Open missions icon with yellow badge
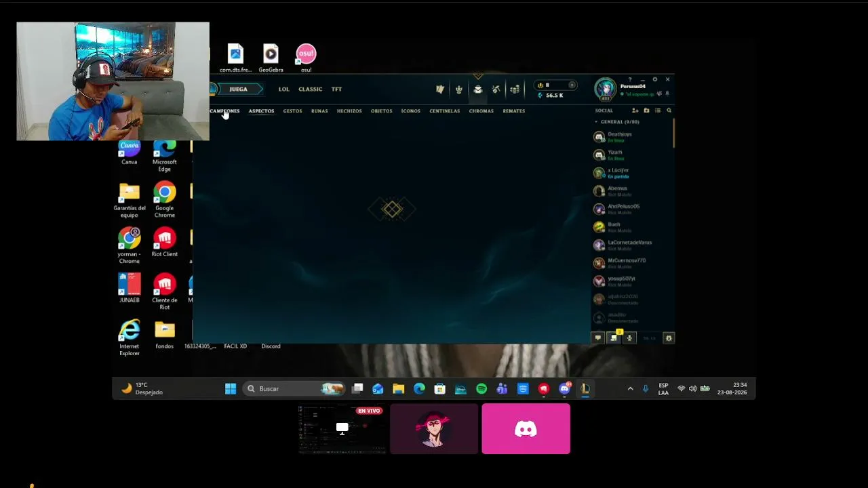The image size is (868, 488). 614,337
